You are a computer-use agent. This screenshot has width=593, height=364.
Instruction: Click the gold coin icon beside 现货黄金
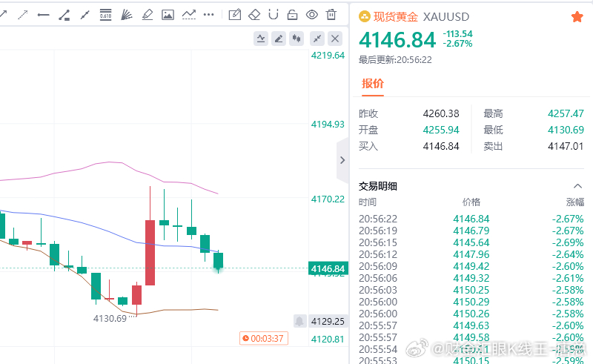click(364, 16)
